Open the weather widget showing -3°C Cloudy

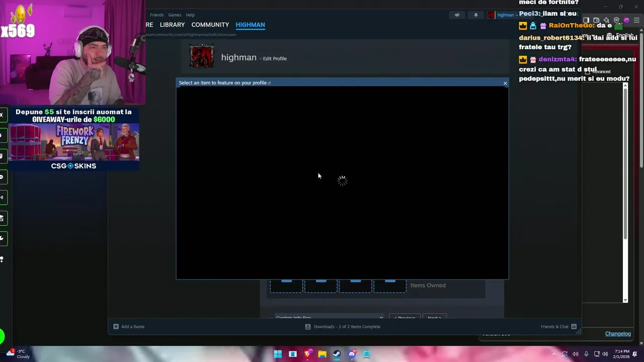tap(19, 354)
